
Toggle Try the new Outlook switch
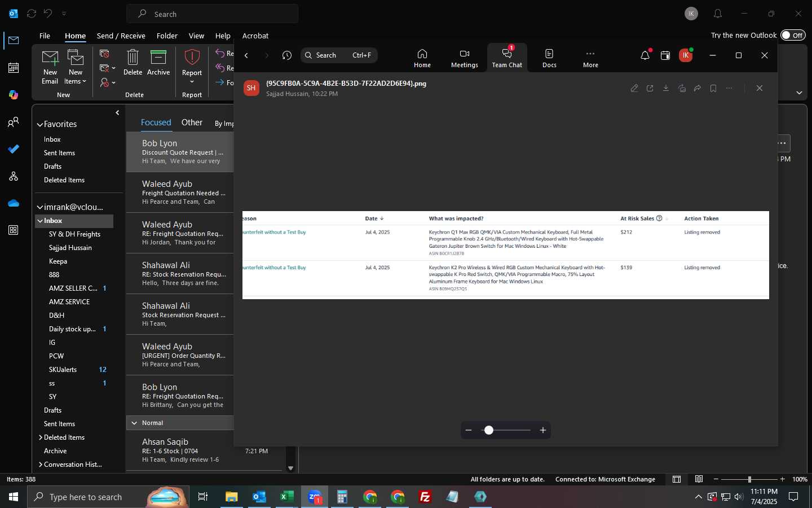[x=793, y=35]
